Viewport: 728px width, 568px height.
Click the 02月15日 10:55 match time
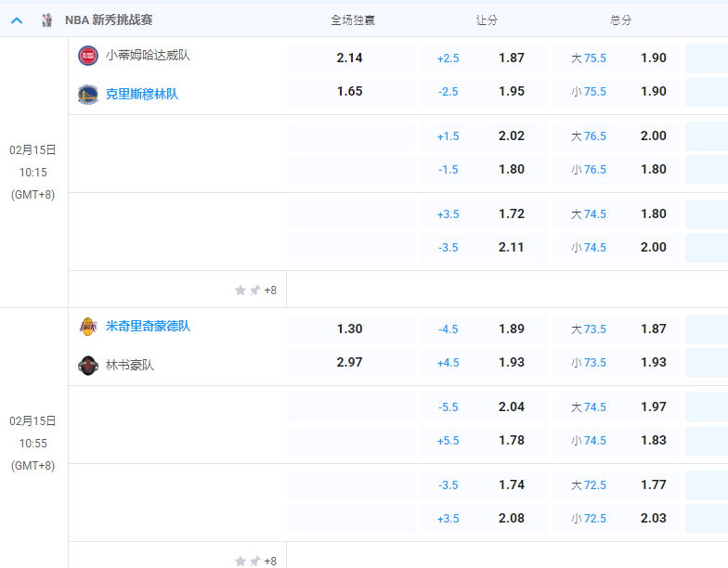[x=33, y=444]
